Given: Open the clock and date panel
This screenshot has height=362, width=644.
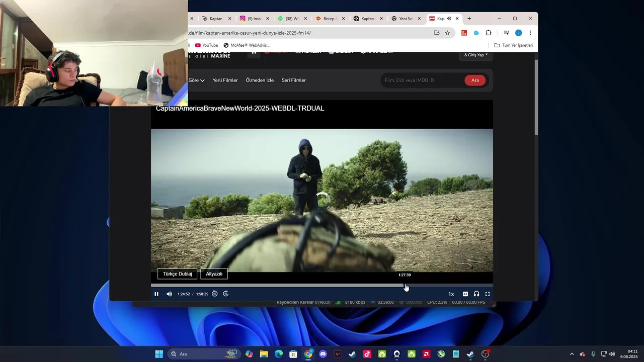Looking at the screenshot, I should (x=629, y=354).
